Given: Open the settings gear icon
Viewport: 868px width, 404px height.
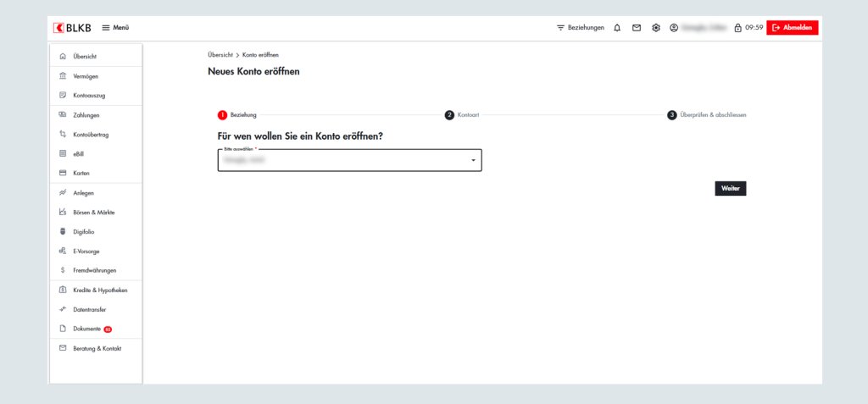Looking at the screenshot, I should 656,28.
